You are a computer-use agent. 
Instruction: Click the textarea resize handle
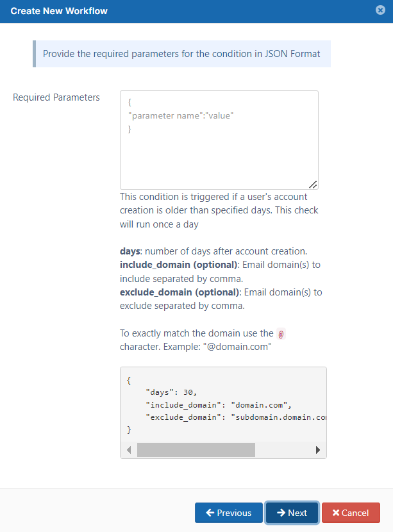(314, 185)
